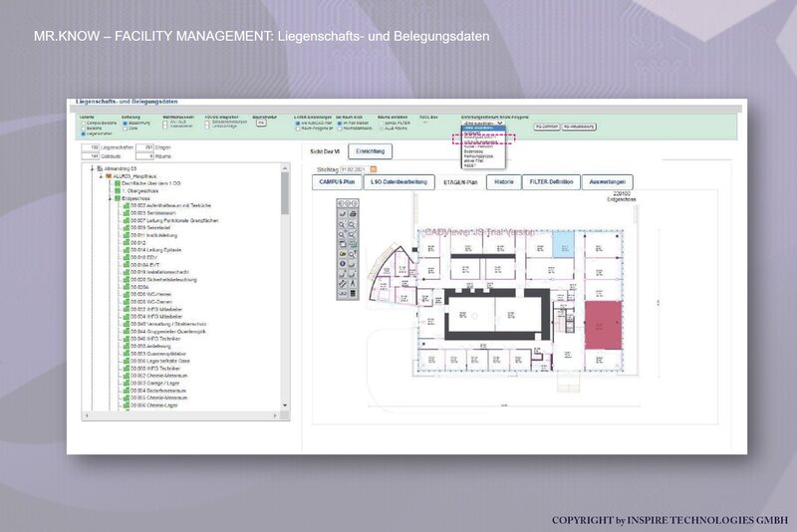Click the room icon for 00.028 WC-Damen
This screenshot has height=532, width=797.
(x=127, y=302)
